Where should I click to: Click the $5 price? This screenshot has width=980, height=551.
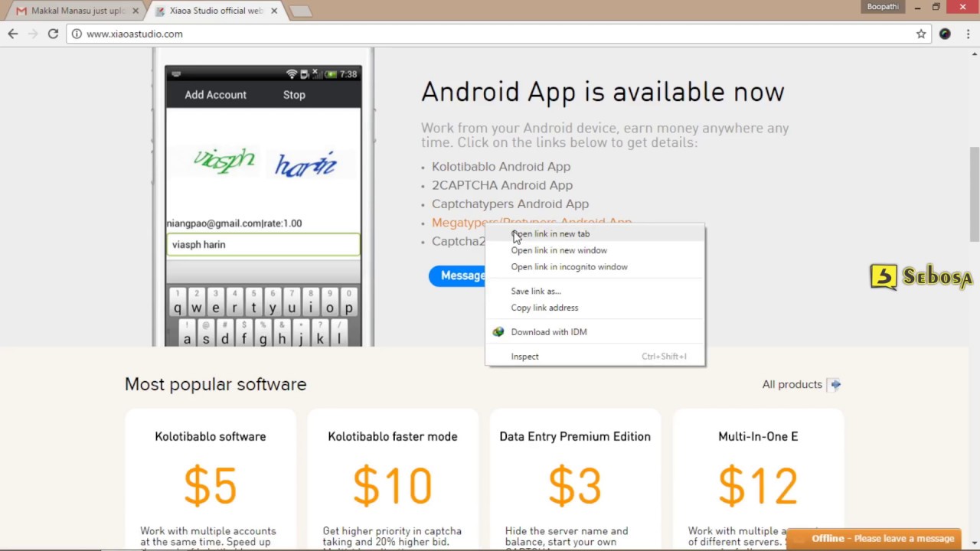click(x=211, y=486)
